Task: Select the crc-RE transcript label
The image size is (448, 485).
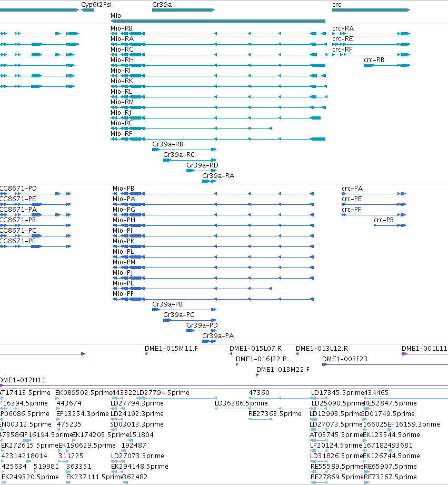Action: pyautogui.click(x=343, y=39)
